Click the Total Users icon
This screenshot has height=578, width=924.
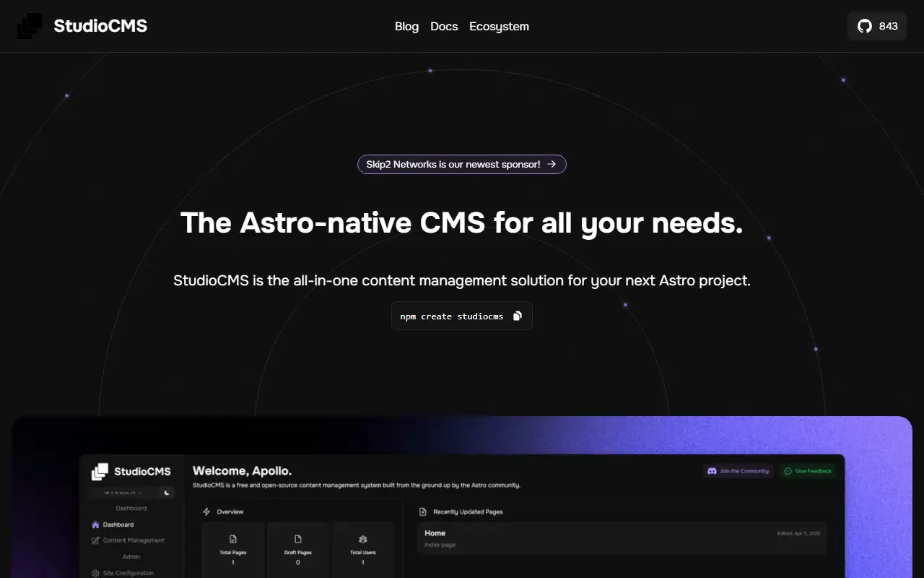coord(363,539)
